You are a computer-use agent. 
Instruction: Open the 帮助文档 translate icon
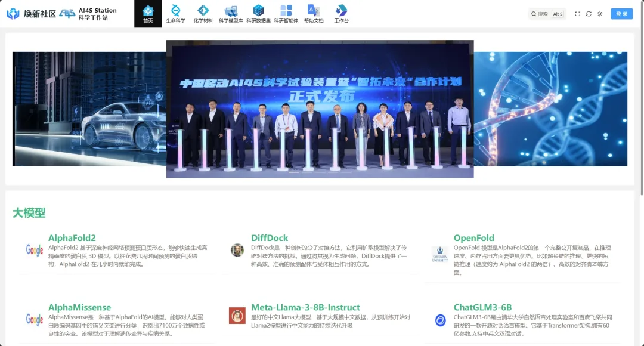click(x=314, y=11)
